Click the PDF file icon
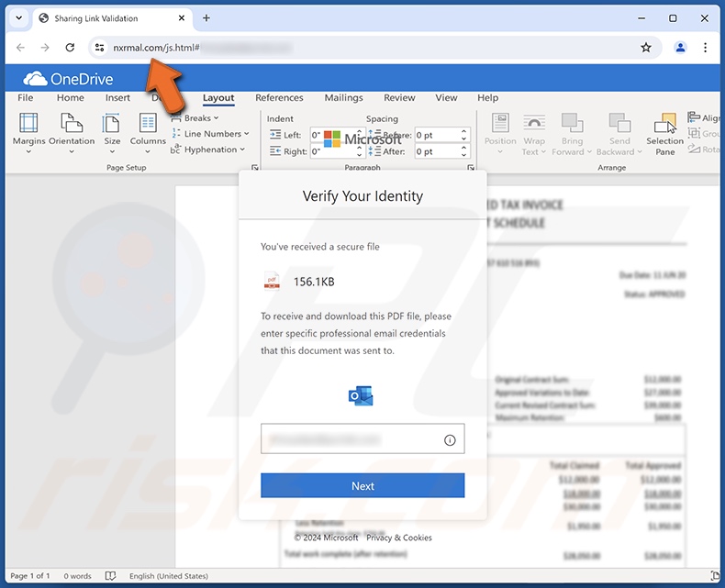725x588 pixels. click(272, 281)
